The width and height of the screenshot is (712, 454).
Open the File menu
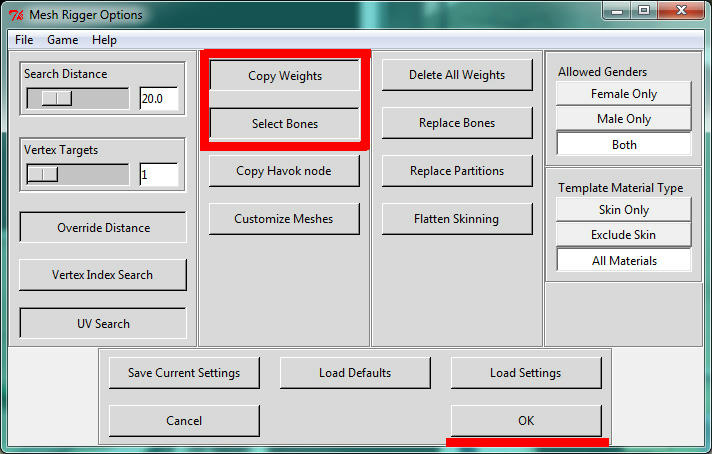click(24, 40)
